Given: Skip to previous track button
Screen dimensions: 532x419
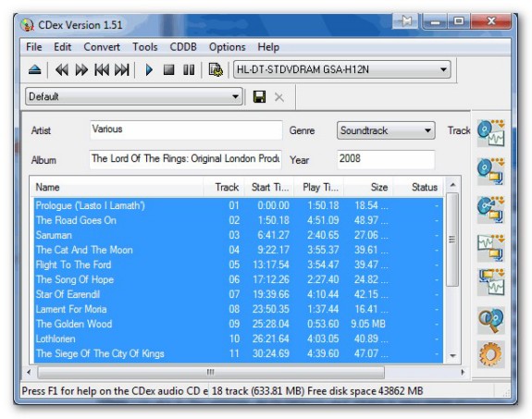Looking at the screenshot, I should pyautogui.click(x=102, y=70).
